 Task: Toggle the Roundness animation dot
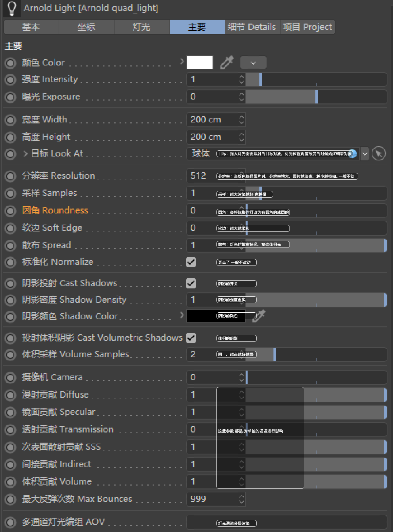[x=10, y=211]
